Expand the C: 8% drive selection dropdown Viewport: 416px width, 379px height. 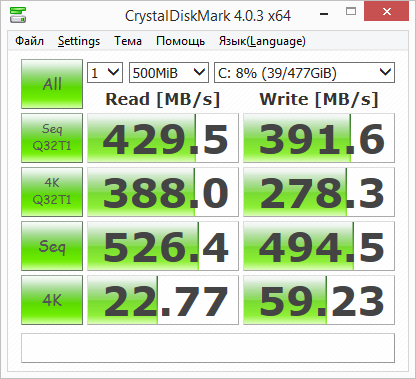[x=304, y=72]
